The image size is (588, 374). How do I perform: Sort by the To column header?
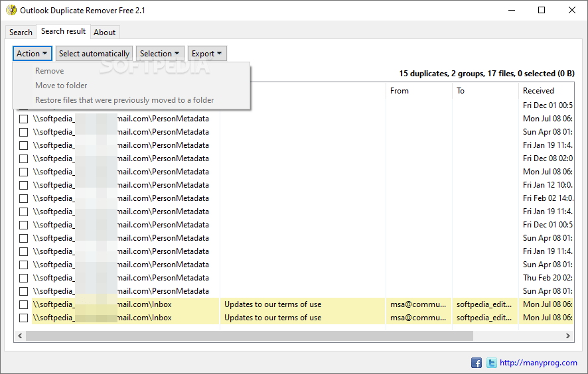tap(485, 91)
